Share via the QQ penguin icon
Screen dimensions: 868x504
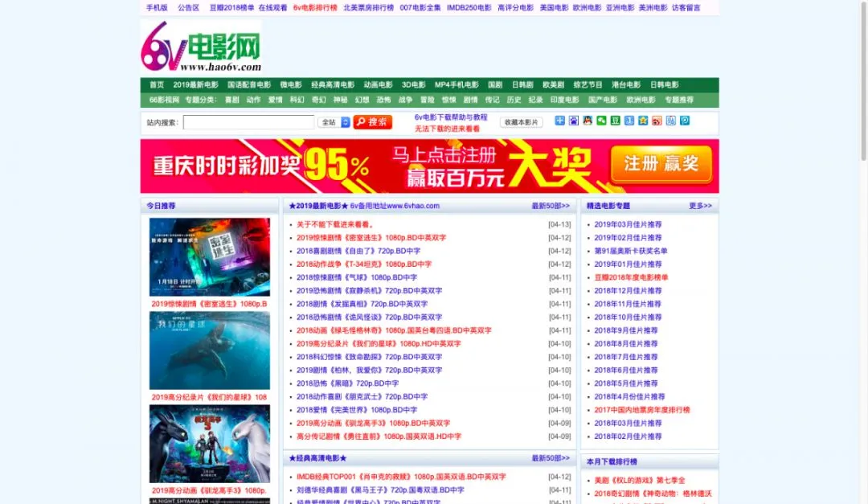pos(588,121)
